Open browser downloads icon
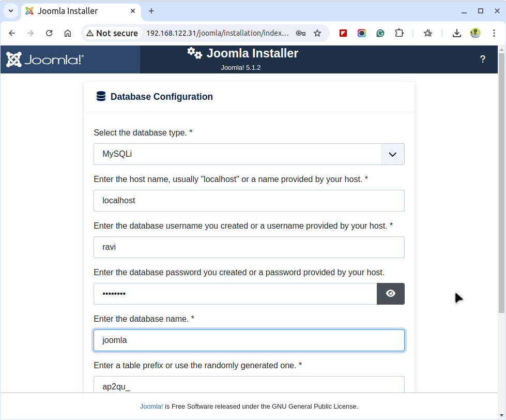This screenshot has width=506, height=420. click(456, 33)
